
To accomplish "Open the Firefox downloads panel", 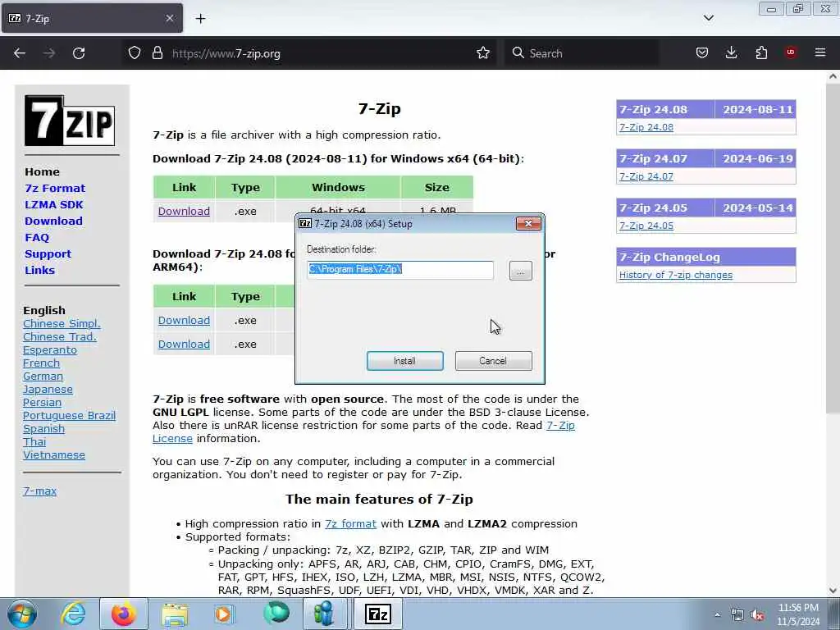I will (731, 53).
